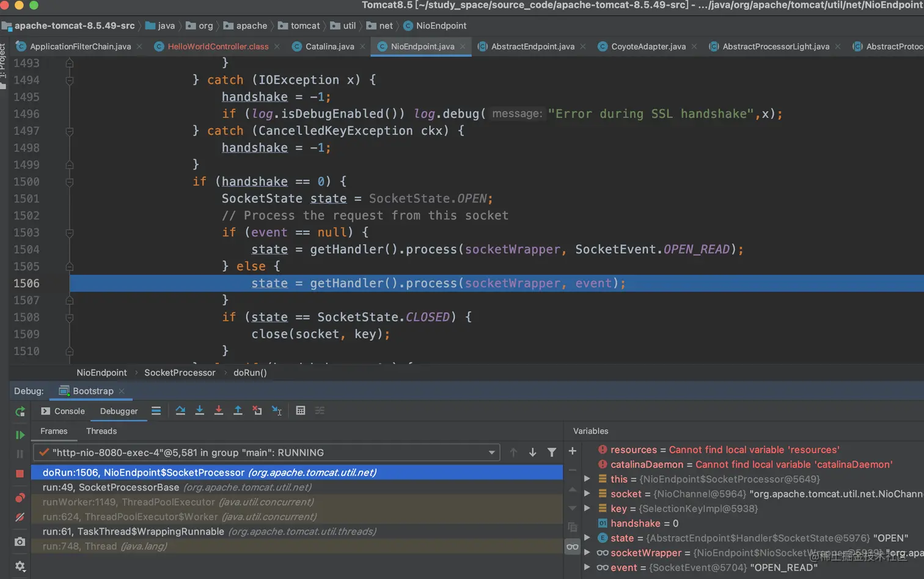Select the Threads tab
The image size is (924, 579).
[x=101, y=431]
